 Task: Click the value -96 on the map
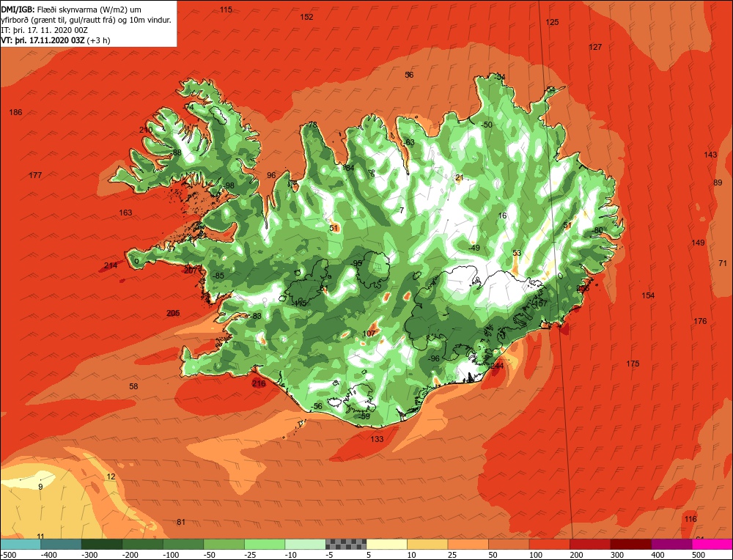[x=434, y=358]
